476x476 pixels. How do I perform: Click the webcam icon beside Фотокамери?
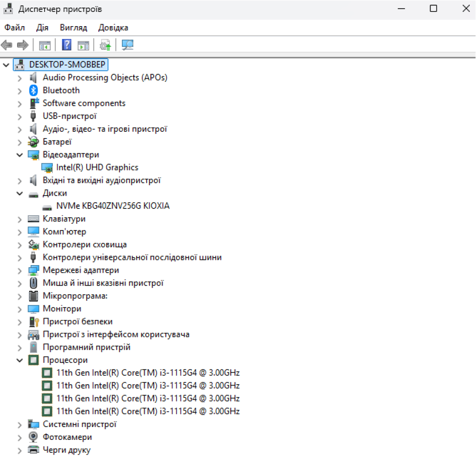coord(33,437)
